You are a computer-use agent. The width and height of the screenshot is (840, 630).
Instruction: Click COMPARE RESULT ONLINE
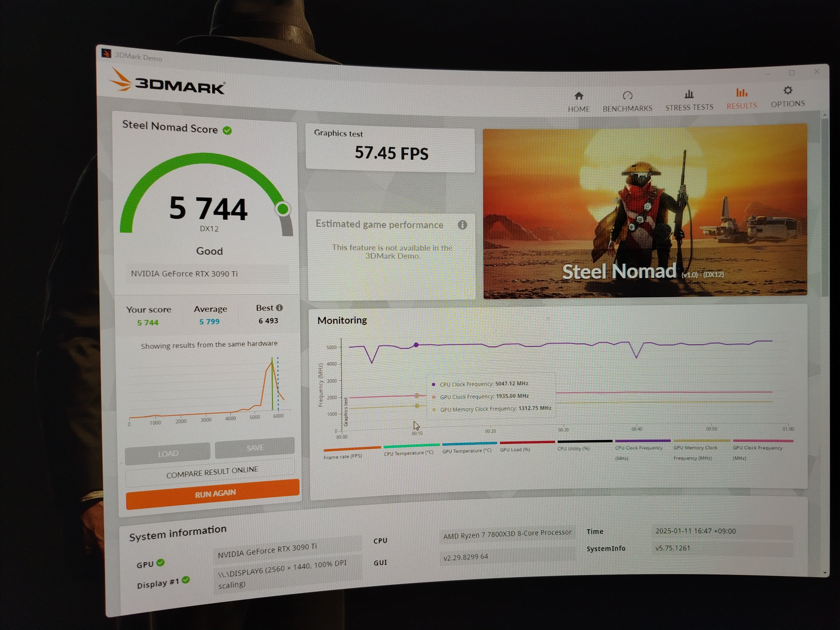coord(211,472)
